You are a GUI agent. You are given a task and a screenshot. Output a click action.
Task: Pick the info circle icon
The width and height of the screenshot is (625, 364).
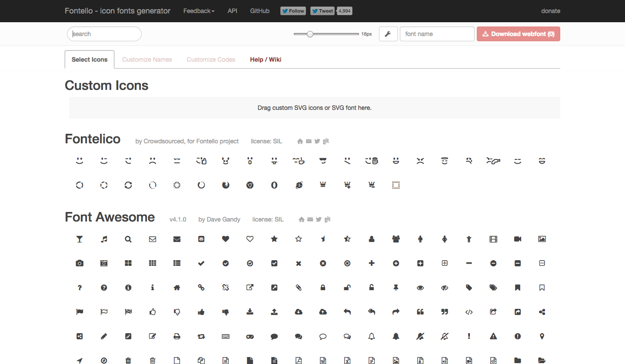(x=128, y=288)
